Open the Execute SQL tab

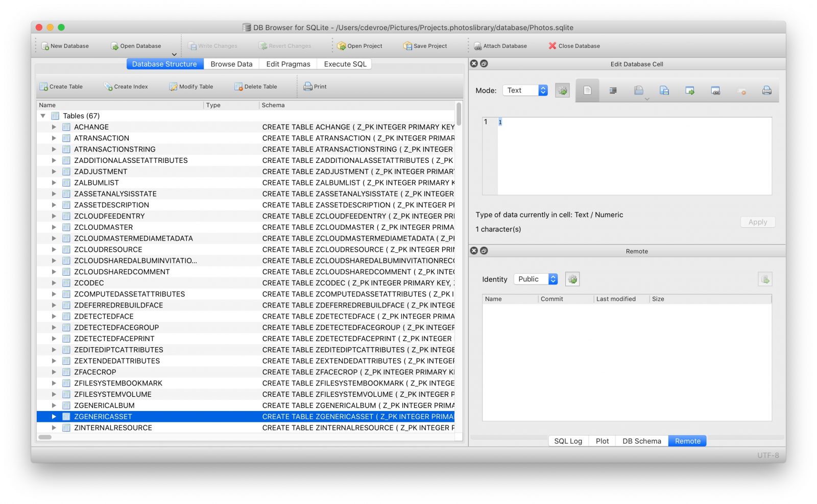(x=345, y=64)
